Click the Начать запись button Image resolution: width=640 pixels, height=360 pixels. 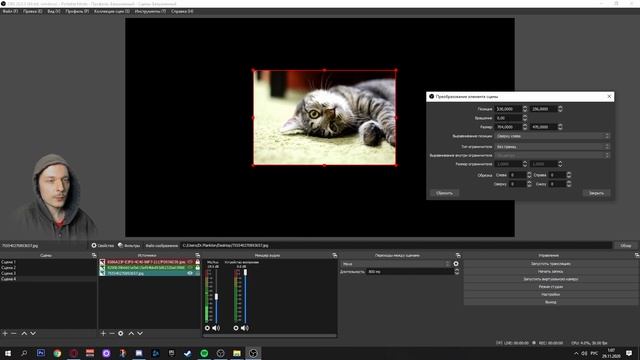[551, 271]
